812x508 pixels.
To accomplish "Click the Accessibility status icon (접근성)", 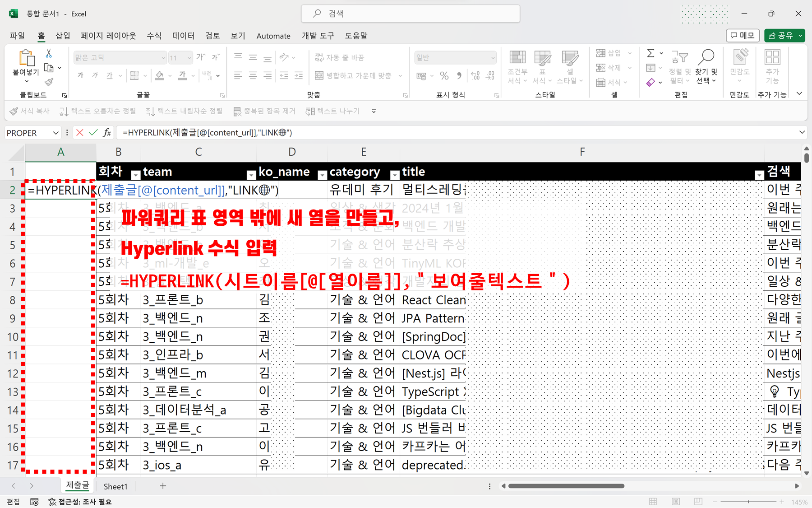I will click(x=52, y=502).
